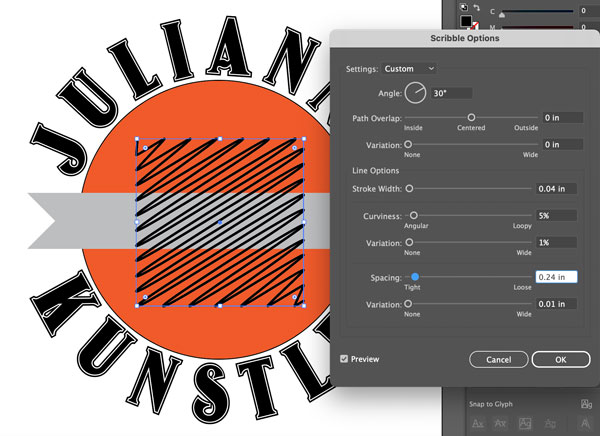Viewport: 600px width, 436px height.
Task: Select the Stroke swatch with red slash
Action: click(x=475, y=26)
